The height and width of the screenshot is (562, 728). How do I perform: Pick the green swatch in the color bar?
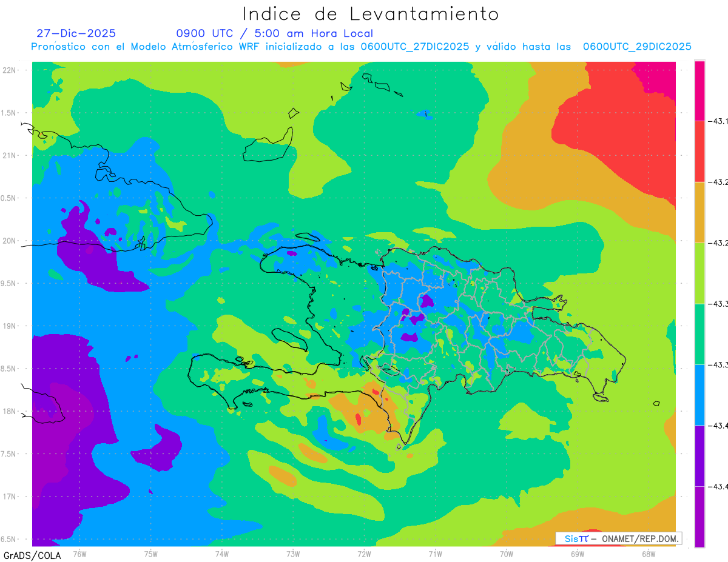click(x=699, y=334)
